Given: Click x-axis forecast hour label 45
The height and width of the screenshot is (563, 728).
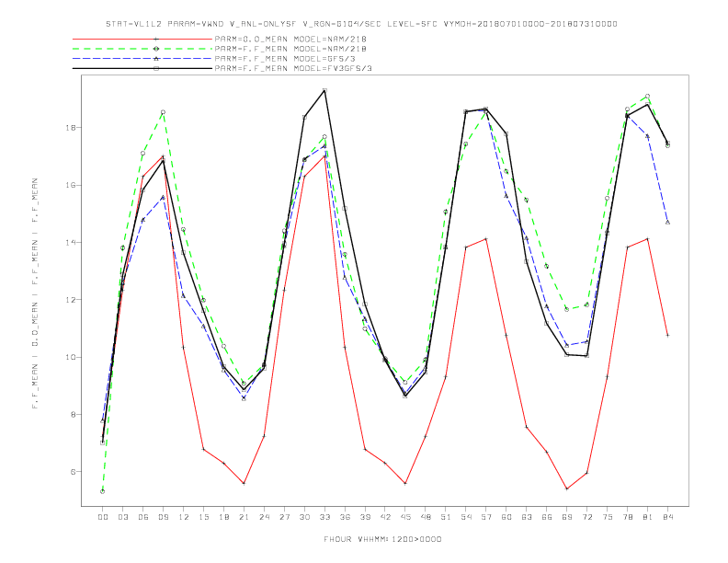Looking at the screenshot, I should pos(405,517).
